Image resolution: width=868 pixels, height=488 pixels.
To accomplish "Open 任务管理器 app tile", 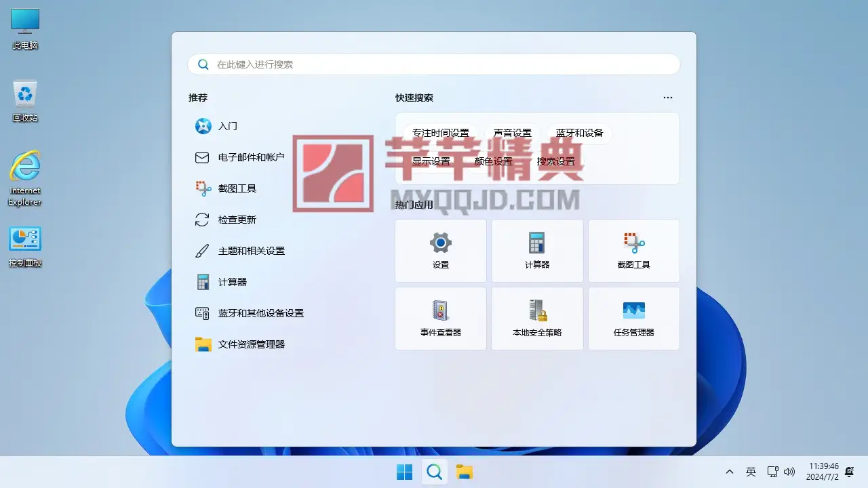I will (x=633, y=318).
